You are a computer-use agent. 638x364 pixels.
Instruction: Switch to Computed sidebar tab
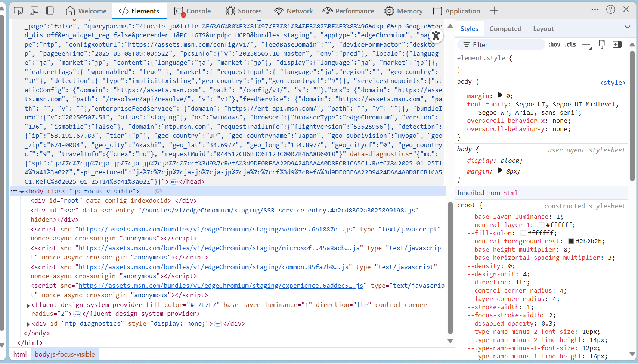(x=505, y=29)
